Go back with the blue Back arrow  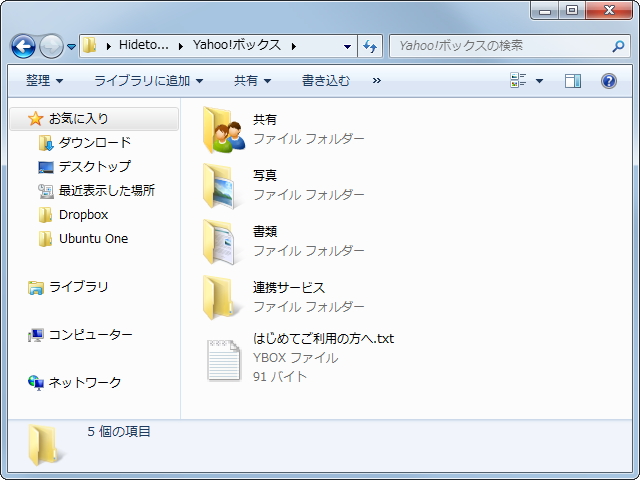(23, 47)
